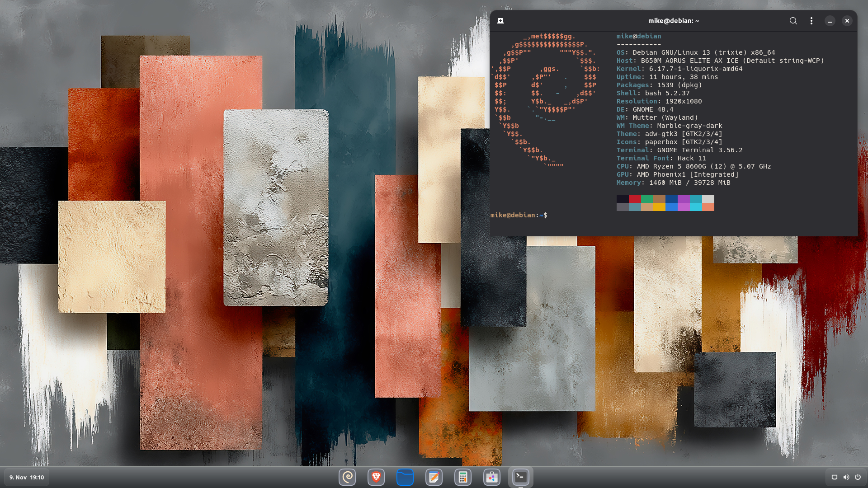The image size is (868, 488).
Task: Open the power menu icon
Action: point(858,477)
